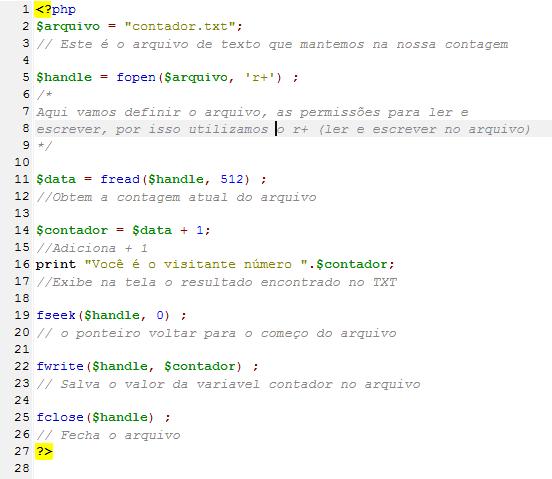Select the "contador.txt" string on line 2
Screen dimensions: 552x479
tap(180, 26)
